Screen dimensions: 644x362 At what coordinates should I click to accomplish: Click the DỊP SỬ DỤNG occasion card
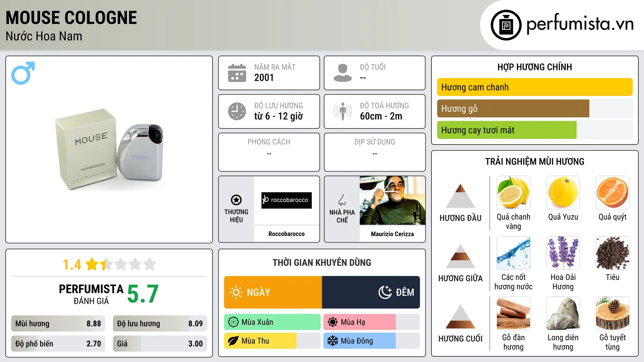pos(375,152)
